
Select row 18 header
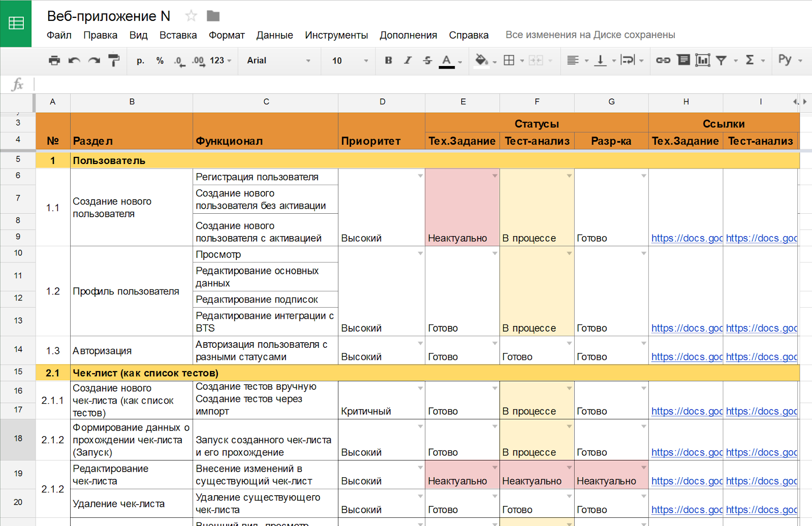click(x=18, y=439)
